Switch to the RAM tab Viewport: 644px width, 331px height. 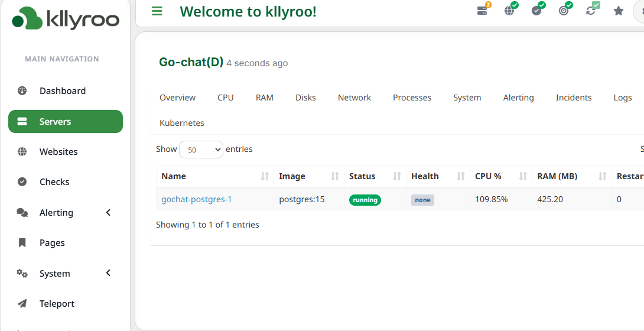pos(265,98)
